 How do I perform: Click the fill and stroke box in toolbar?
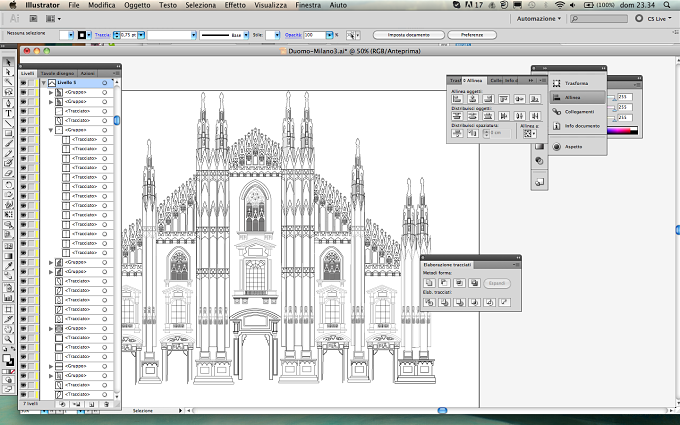pos(8,360)
